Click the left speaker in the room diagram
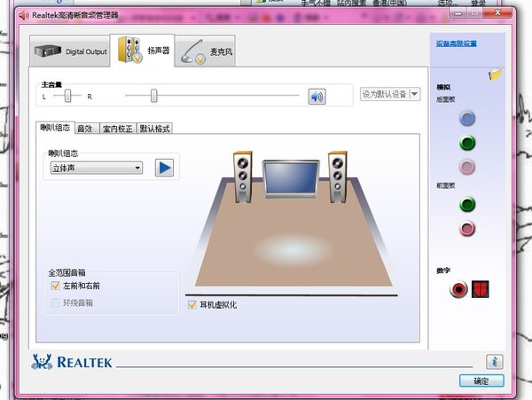The image size is (532, 400). pyautogui.click(x=243, y=177)
